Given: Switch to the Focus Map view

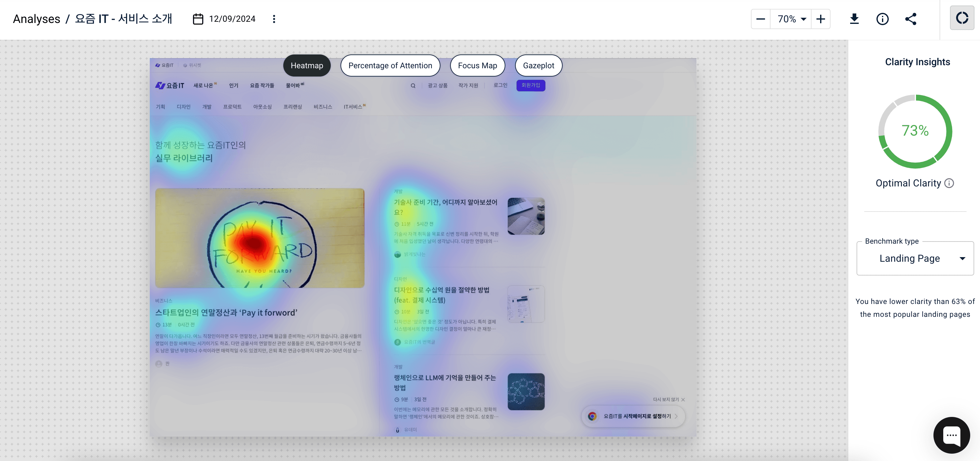Looking at the screenshot, I should tap(477, 66).
